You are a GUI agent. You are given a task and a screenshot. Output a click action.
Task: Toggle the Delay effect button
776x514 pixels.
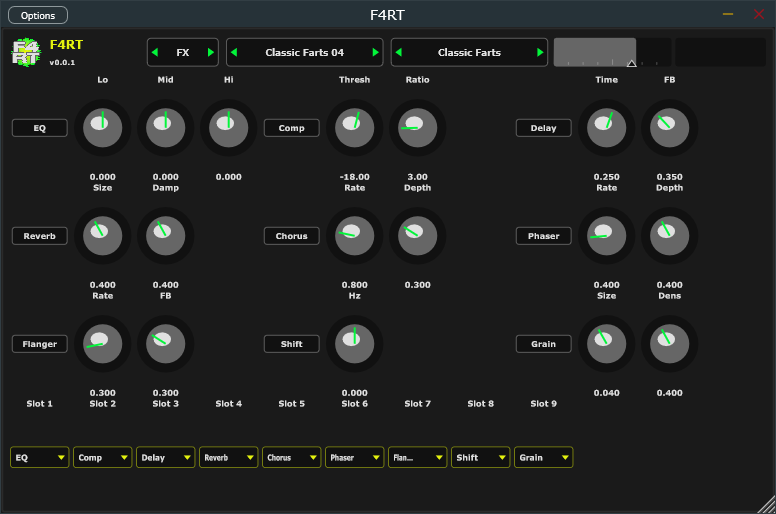543,128
